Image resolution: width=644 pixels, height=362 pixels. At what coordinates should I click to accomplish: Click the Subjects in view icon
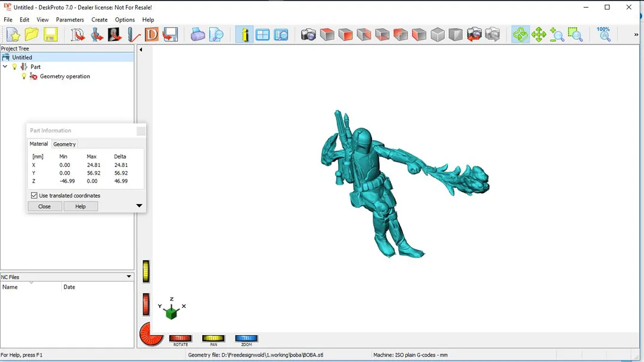[x=281, y=35]
